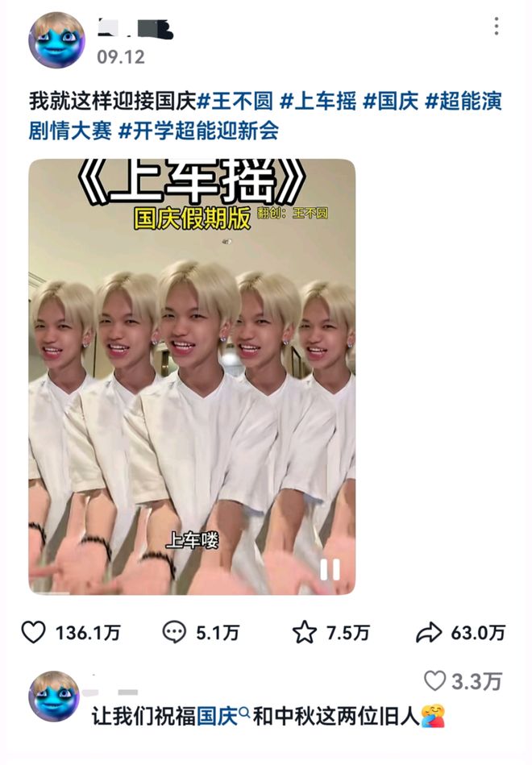This screenshot has height=765, width=532.
Task: Click the post date 09.12
Action: pos(121,56)
